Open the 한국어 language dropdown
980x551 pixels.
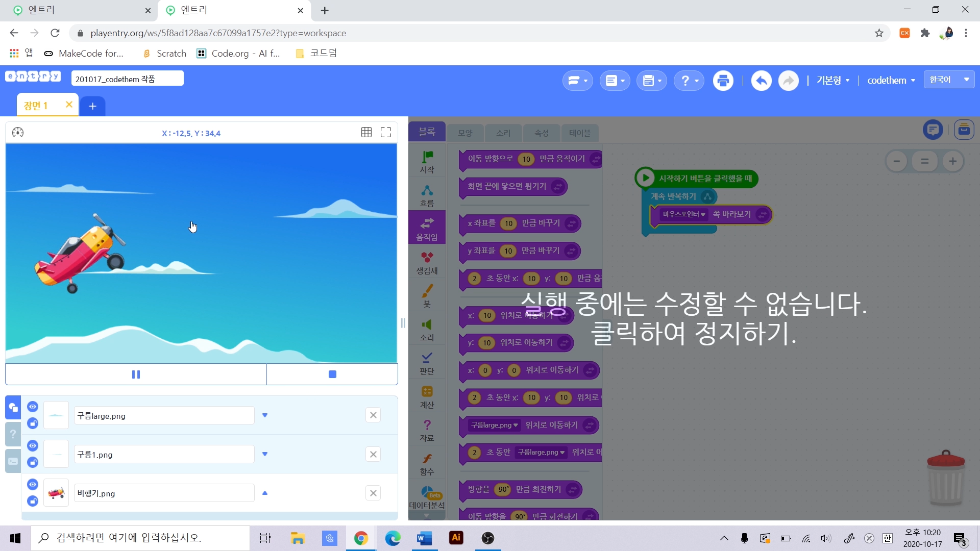(x=949, y=80)
